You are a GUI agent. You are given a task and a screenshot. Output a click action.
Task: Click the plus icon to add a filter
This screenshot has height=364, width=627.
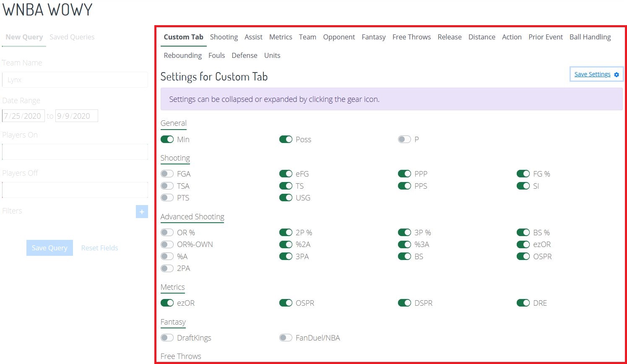pos(142,212)
